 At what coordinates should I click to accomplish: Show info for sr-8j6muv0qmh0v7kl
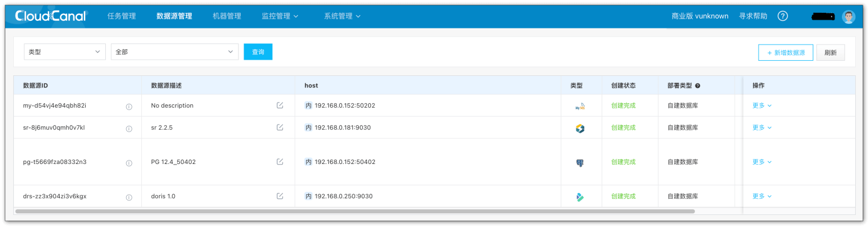point(129,128)
